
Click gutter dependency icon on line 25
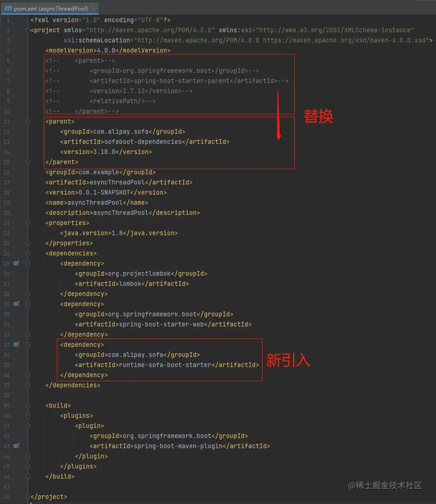coord(17,264)
